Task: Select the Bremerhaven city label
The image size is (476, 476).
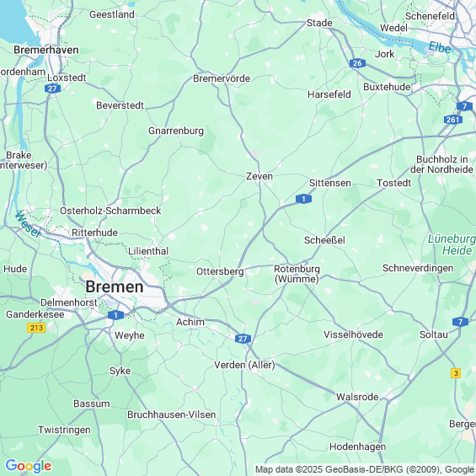Action: tap(46, 50)
